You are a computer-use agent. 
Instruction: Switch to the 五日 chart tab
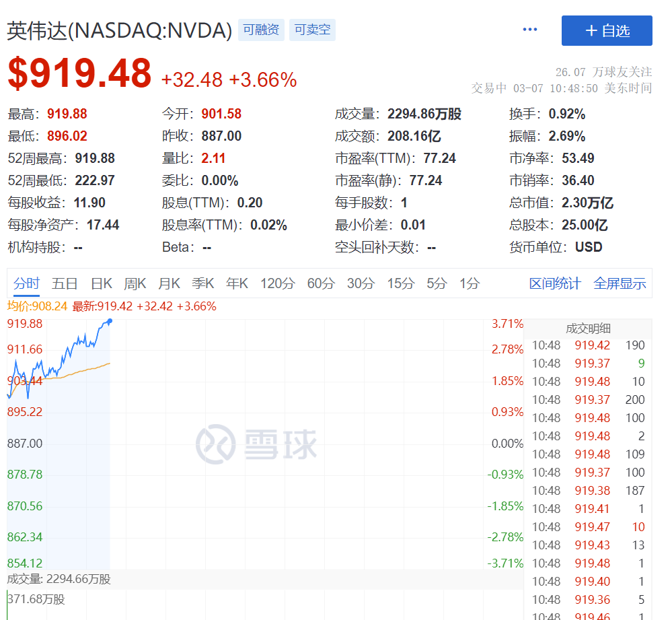[x=65, y=283]
